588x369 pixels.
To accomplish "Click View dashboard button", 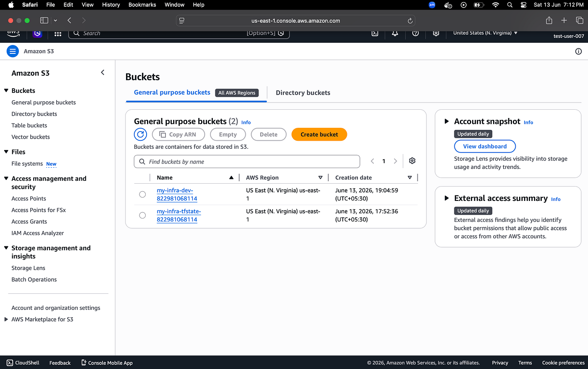I will click(485, 146).
